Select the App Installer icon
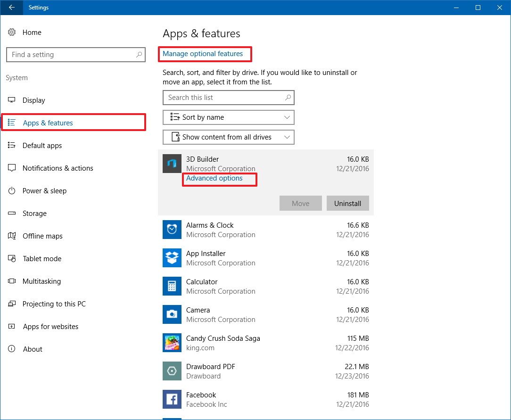The height and width of the screenshot is (420, 511). 172,258
